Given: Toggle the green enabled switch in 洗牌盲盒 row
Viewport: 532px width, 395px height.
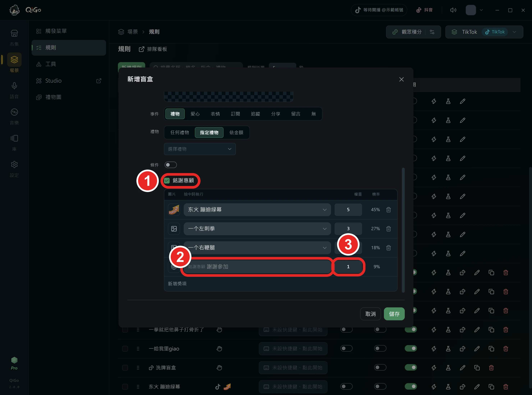Looking at the screenshot, I should pos(411,368).
